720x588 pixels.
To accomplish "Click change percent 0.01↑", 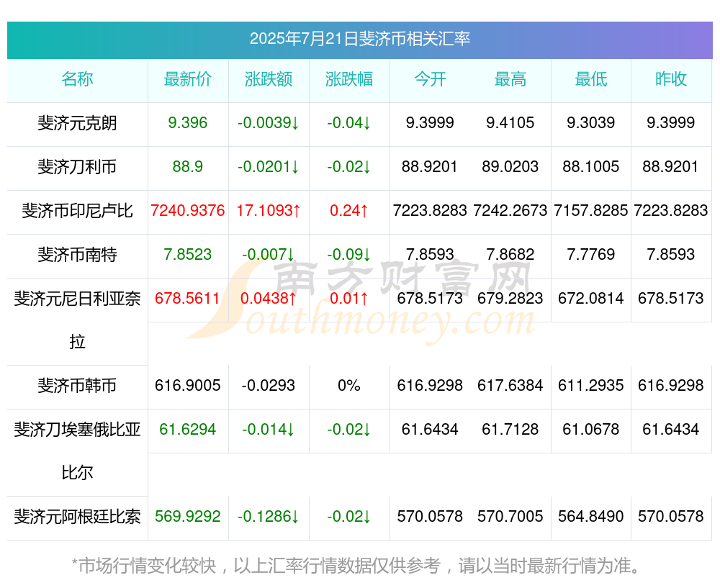I will tap(349, 298).
